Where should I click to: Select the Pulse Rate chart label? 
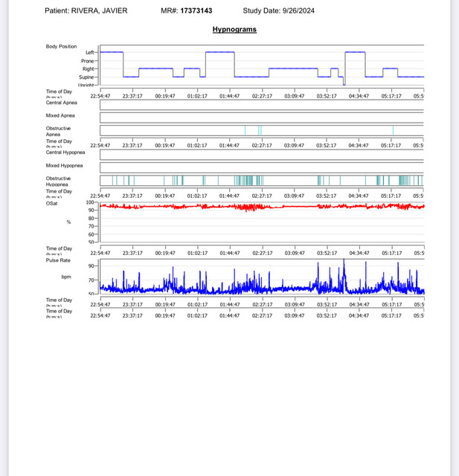tap(58, 260)
